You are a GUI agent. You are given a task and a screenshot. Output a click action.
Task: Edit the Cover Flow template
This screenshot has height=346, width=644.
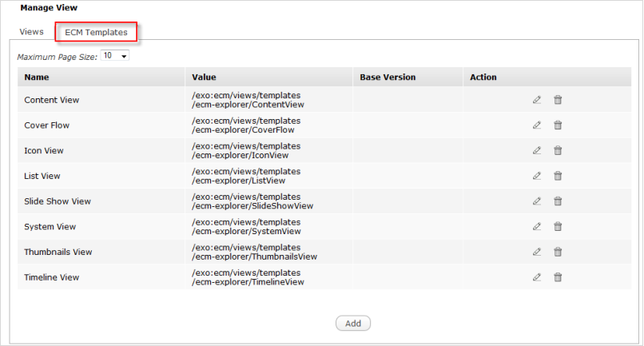click(x=537, y=125)
